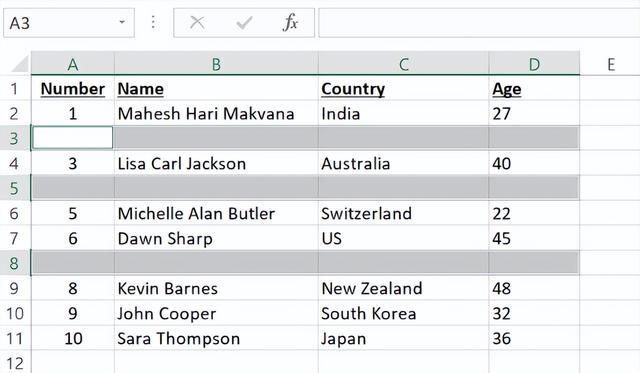The image size is (640, 373).
Task: Click the Age header cell
Action: [534, 89]
